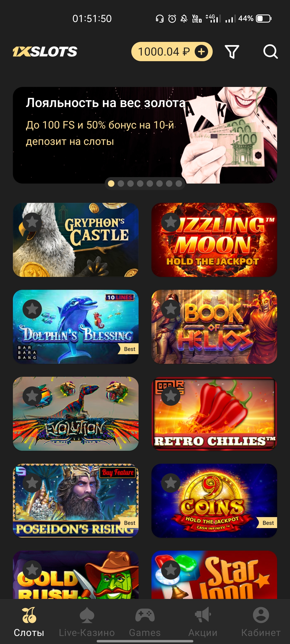
Task: Open the Evolution slot thumbnail
Action: (x=76, y=414)
